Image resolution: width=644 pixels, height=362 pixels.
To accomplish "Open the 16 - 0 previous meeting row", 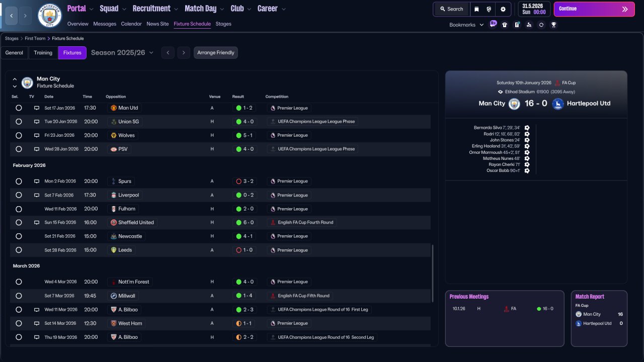I will pos(504,309).
